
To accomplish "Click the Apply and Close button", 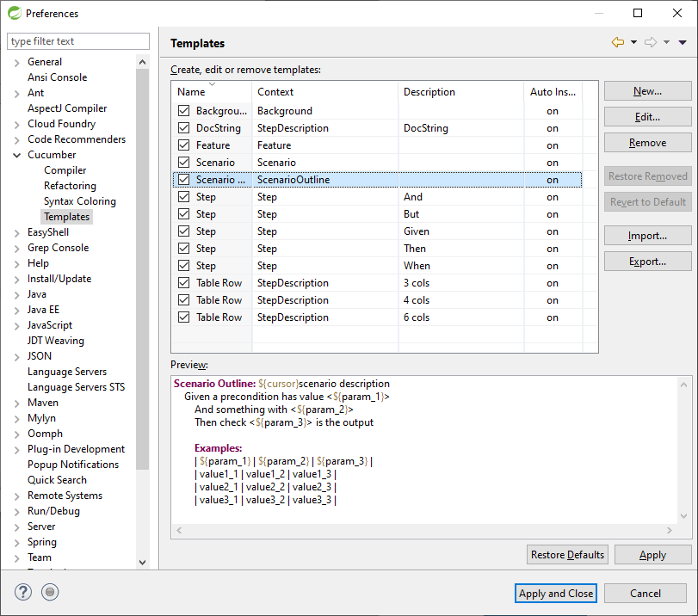I will point(556,593).
